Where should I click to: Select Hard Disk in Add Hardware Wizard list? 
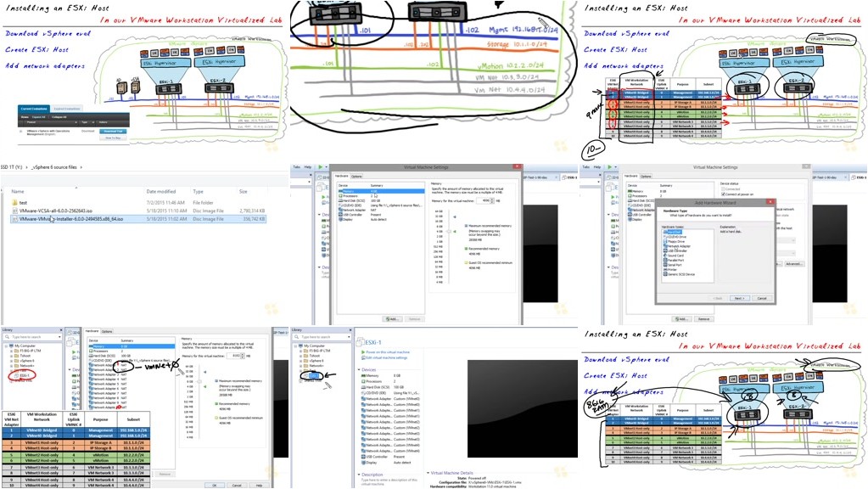coord(675,232)
